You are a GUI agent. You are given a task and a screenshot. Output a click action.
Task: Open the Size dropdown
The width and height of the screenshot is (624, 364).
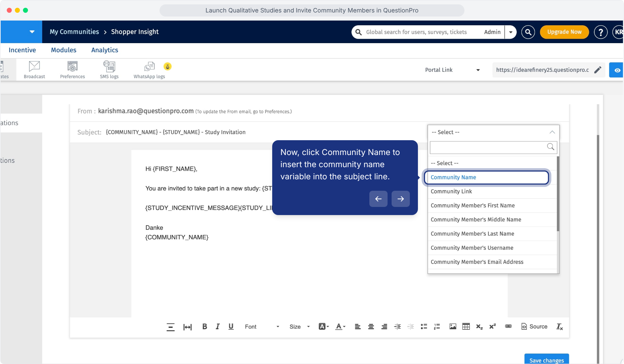tap(300, 327)
